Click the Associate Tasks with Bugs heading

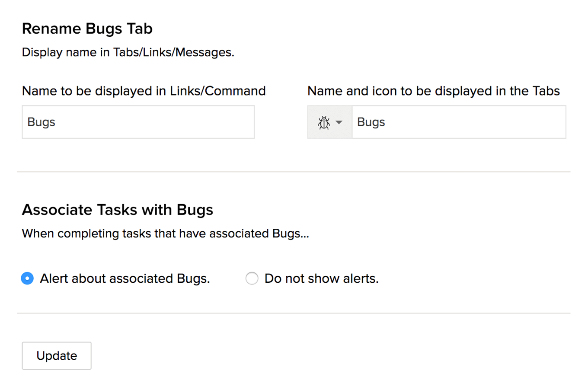[118, 210]
